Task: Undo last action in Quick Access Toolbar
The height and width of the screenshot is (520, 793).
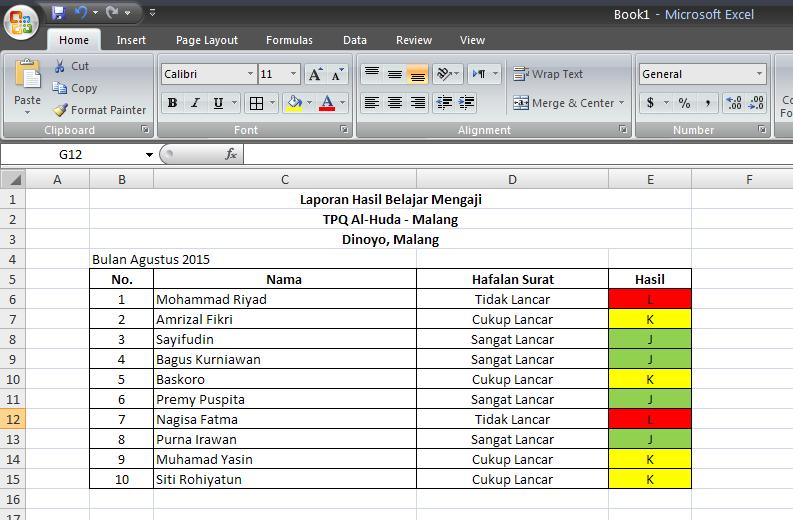Action: pyautogui.click(x=80, y=13)
